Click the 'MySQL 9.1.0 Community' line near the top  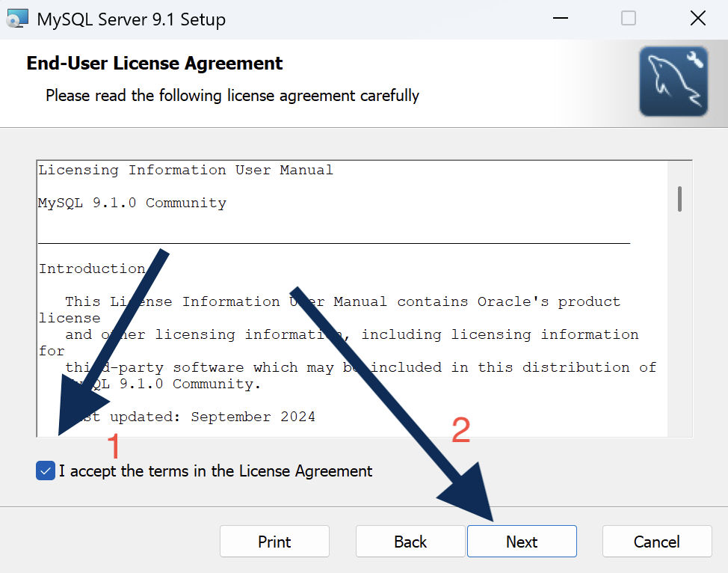point(132,203)
